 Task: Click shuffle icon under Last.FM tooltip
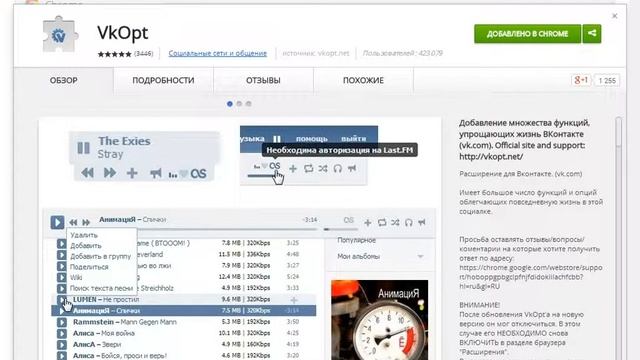pos(323,168)
